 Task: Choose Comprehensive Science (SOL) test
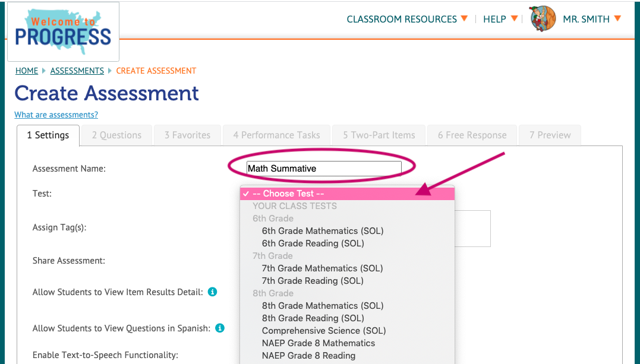324,331
